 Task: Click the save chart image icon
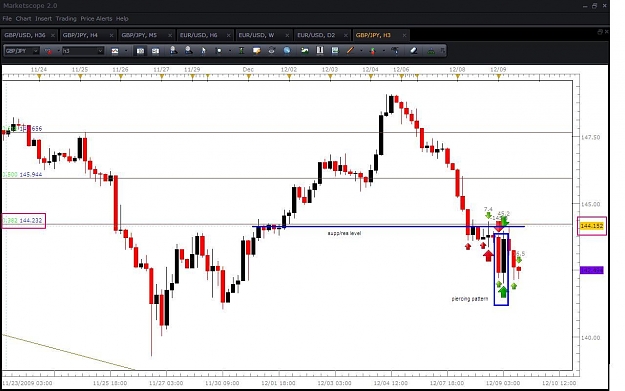click(x=335, y=51)
